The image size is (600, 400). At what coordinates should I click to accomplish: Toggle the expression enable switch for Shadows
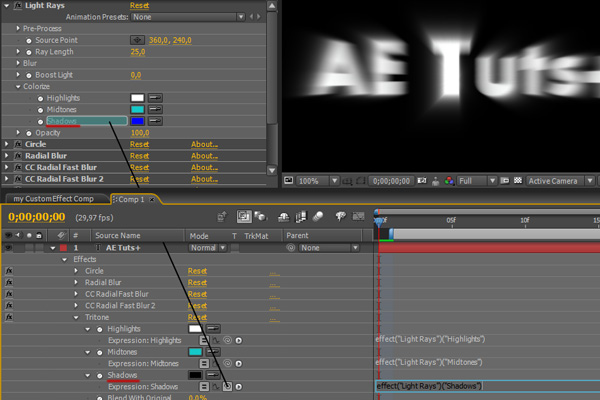pos(204,387)
